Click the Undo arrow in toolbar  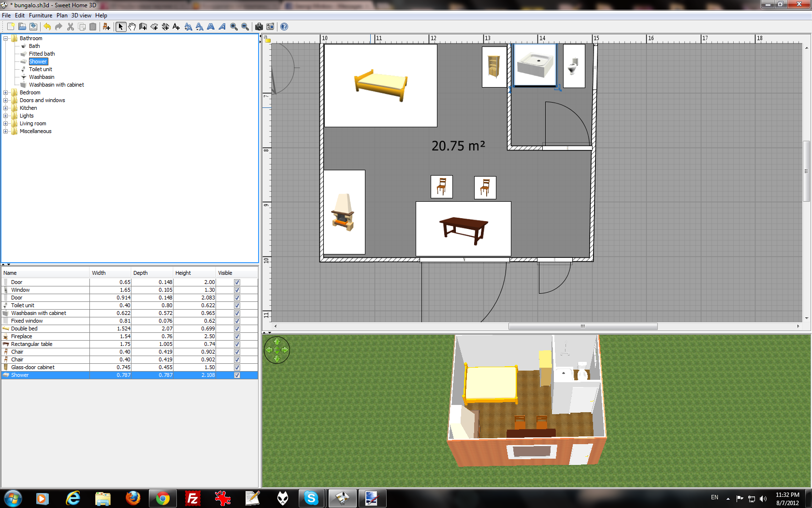tap(47, 27)
